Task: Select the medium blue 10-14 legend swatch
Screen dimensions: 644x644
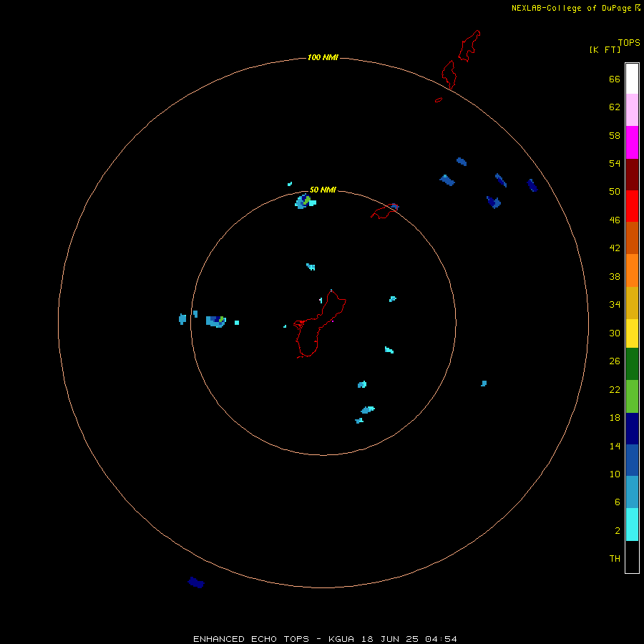Action: [x=632, y=460]
